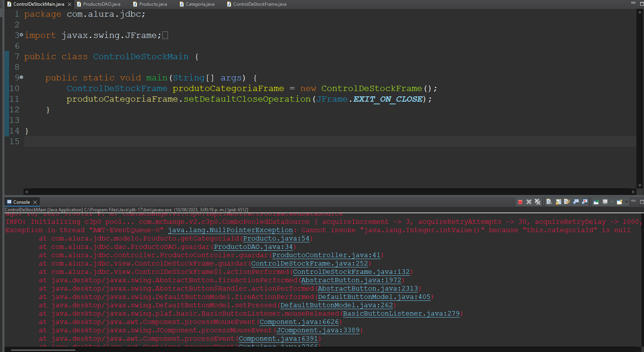The image size is (644, 352).
Task: Toggle show console on standard error change
Action: click(584, 202)
